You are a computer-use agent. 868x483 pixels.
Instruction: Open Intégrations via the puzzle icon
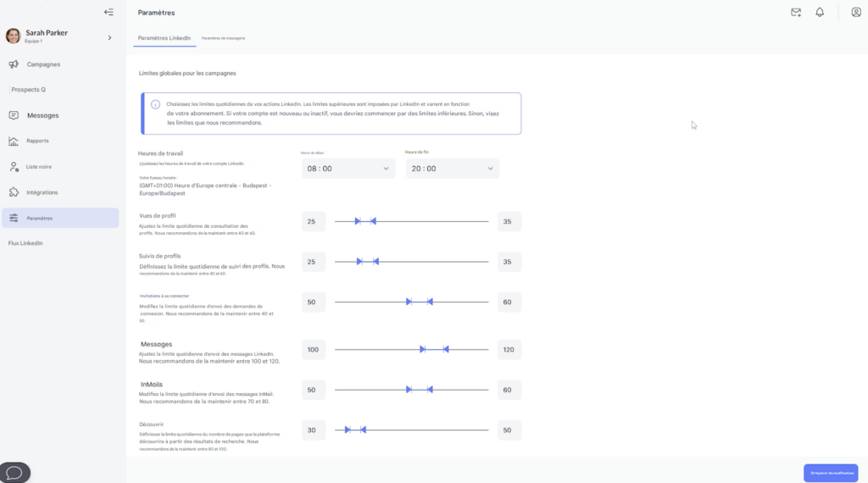click(x=14, y=192)
